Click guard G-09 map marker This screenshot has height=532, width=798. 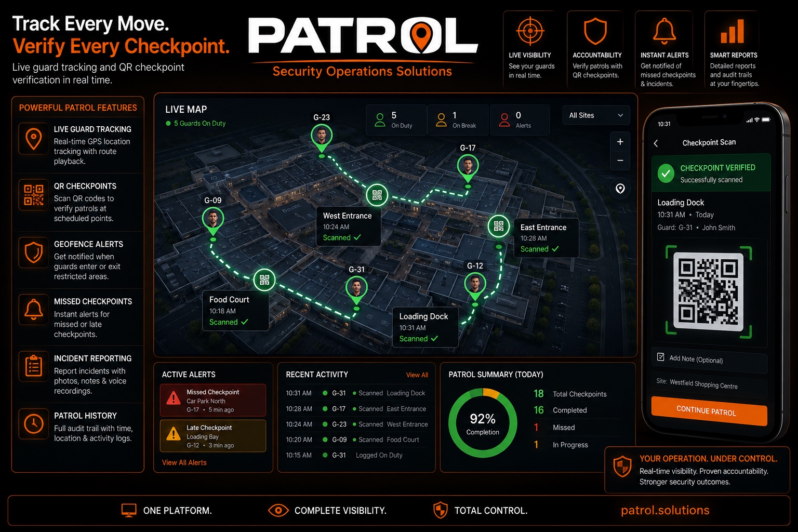213,221
